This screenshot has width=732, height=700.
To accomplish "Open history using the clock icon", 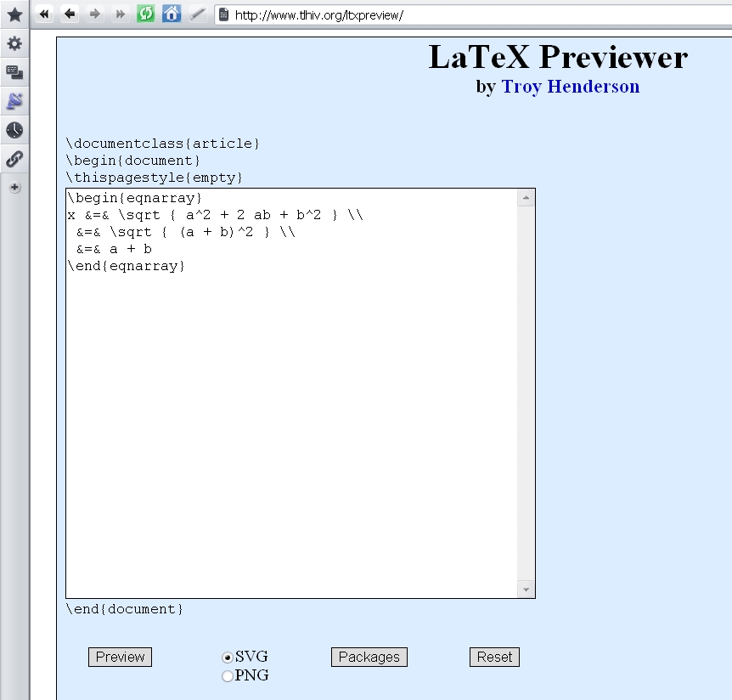I will coord(14,130).
